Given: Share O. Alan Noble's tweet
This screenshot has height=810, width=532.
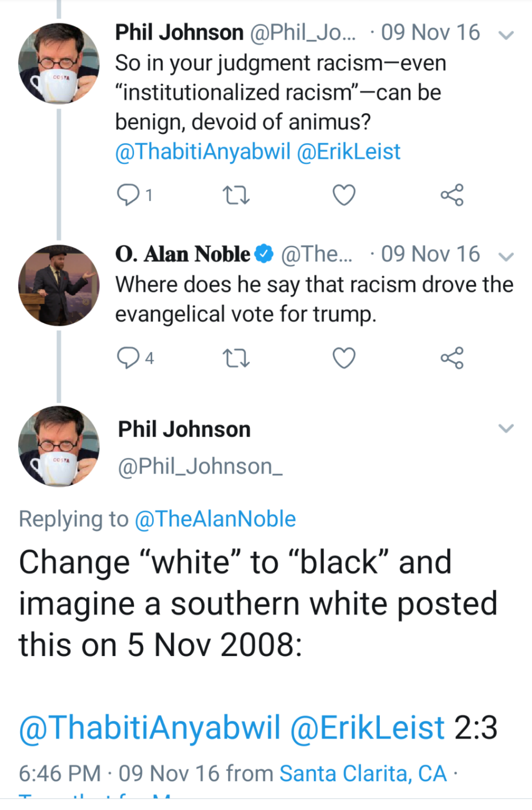Looking at the screenshot, I should click(x=452, y=358).
